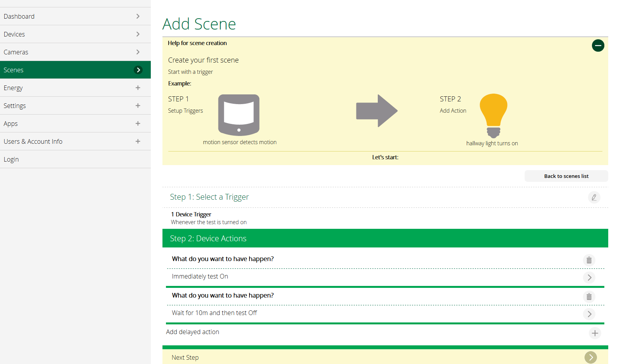Screen dimensions: 623x364
Task: Click the hallway light bulb icon
Action: click(x=494, y=116)
